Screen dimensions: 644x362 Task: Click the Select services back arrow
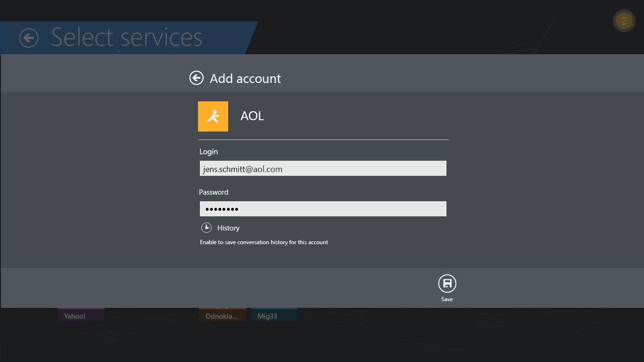(x=29, y=38)
